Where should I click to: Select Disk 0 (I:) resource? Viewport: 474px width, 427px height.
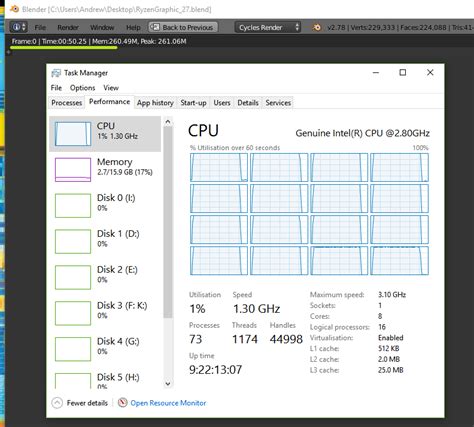coord(105,205)
